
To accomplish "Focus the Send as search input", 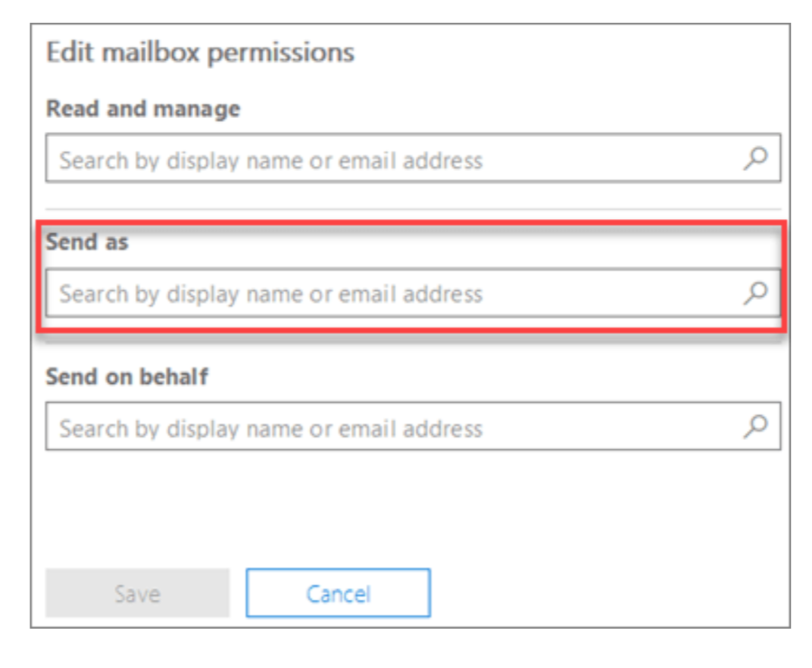I will point(413,292).
